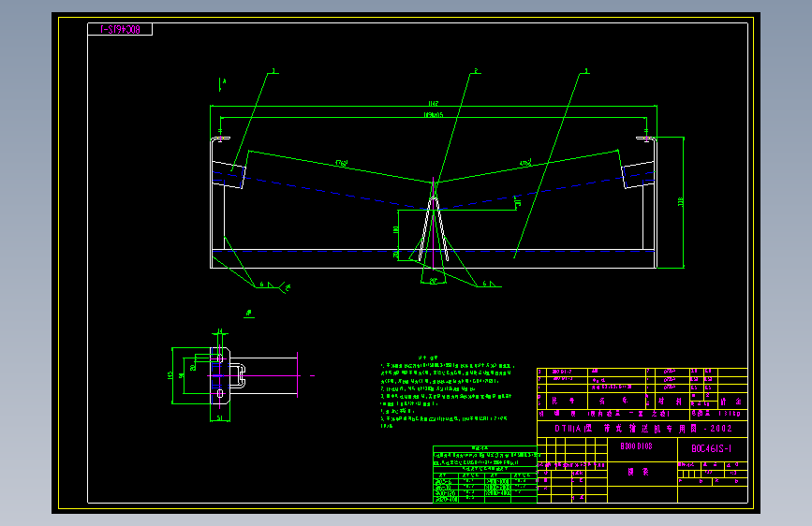This screenshot has width=812, height=526.
Task: Select the 338 height dimension on right side
Action: click(681, 202)
